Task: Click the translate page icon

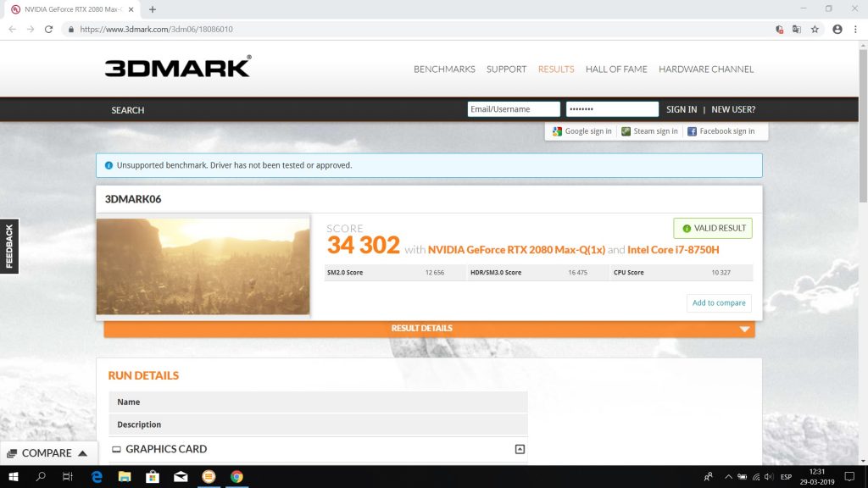Action: pos(797,29)
